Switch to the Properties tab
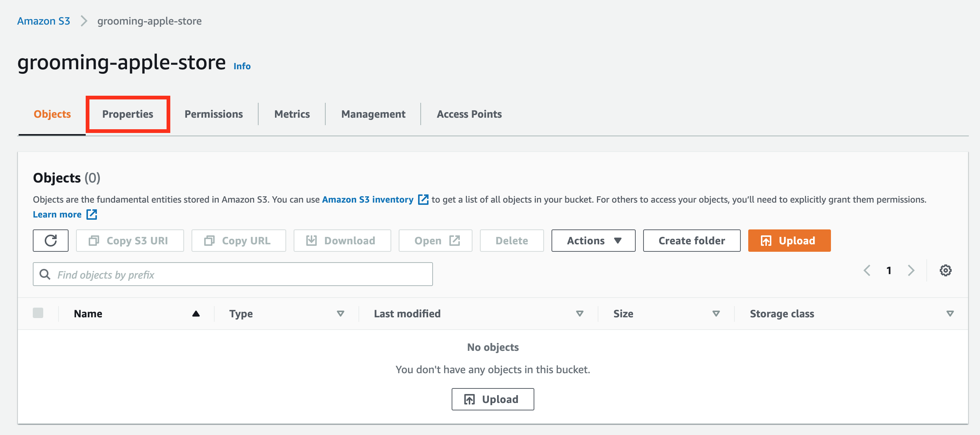This screenshot has height=435, width=980. (127, 114)
